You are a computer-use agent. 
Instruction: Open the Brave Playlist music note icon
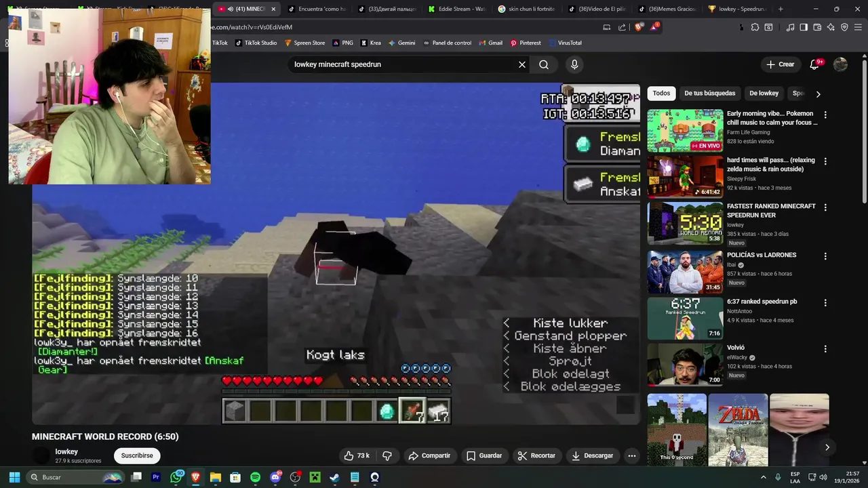[x=790, y=27]
